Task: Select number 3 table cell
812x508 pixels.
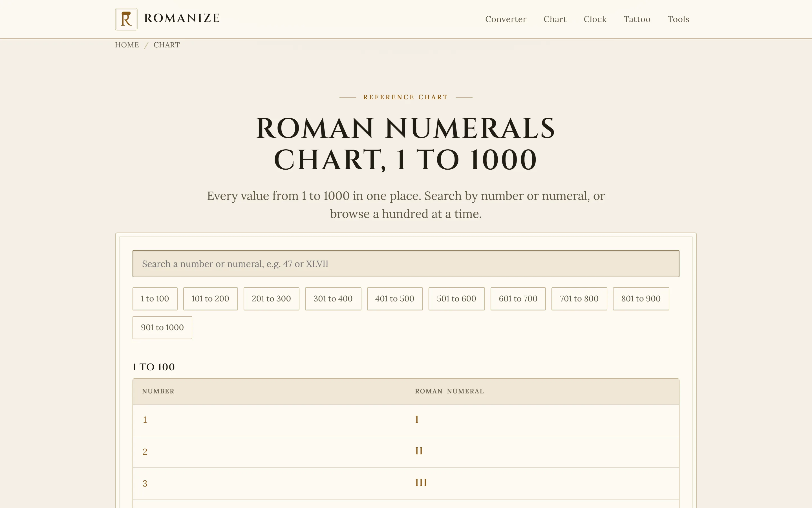Action: pyautogui.click(x=145, y=483)
